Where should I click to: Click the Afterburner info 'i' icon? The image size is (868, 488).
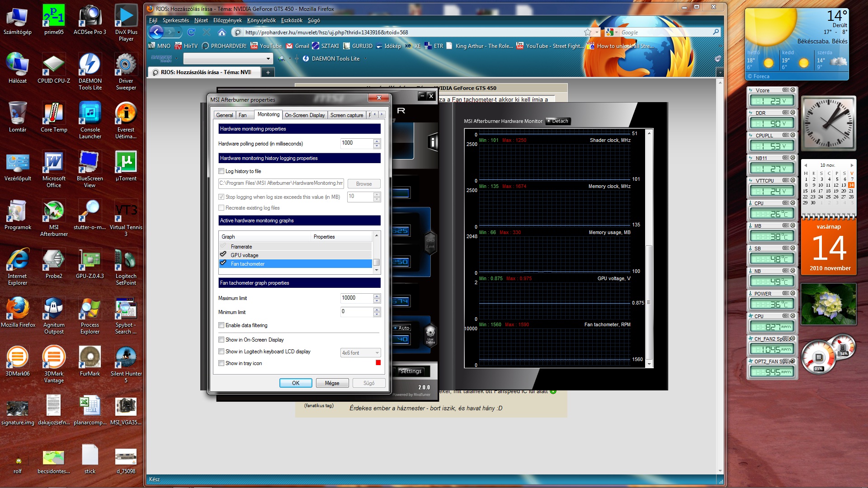[x=433, y=142]
